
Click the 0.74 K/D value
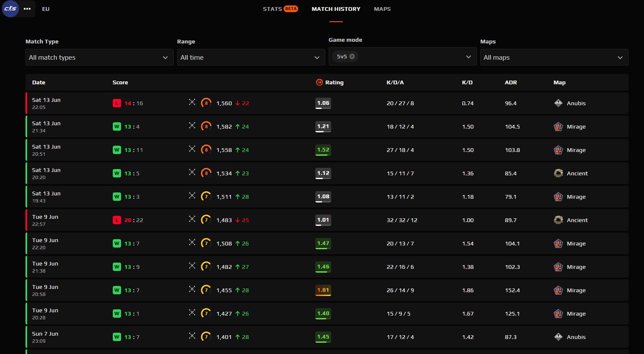pyautogui.click(x=468, y=103)
